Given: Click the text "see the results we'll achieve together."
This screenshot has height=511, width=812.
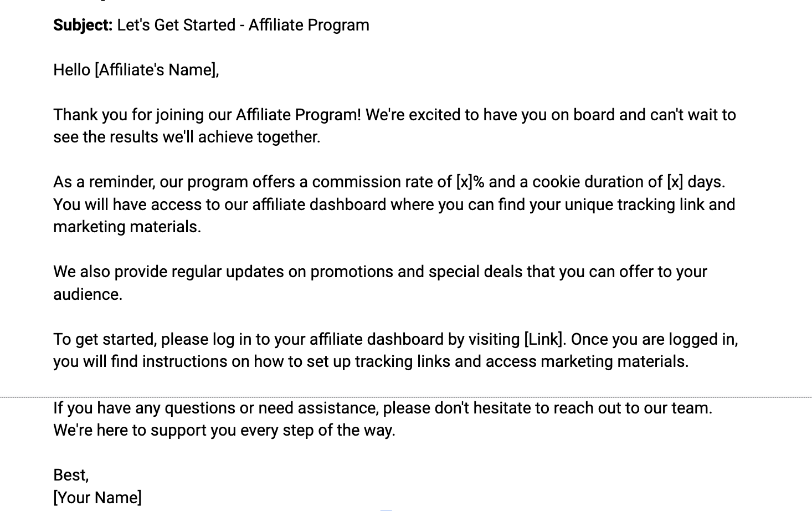Looking at the screenshot, I should click(x=187, y=137).
